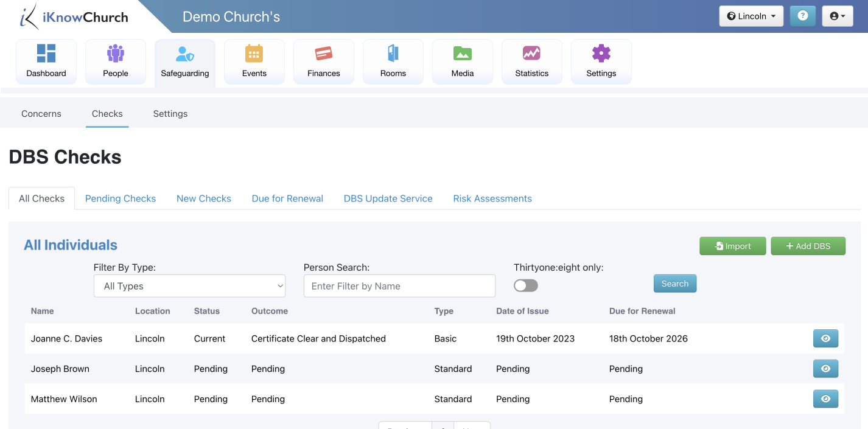Screen dimensions: 868x429
Task: Toggle Thirtyone:eight only switch
Action: [x=526, y=285]
